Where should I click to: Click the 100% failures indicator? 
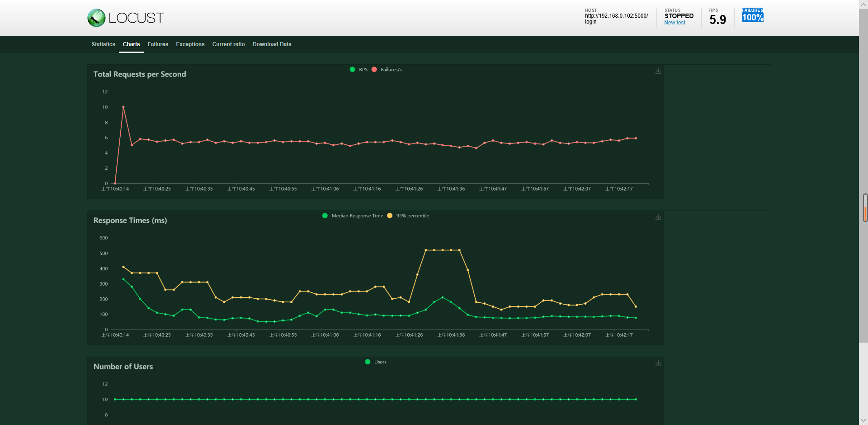[753, 15]
